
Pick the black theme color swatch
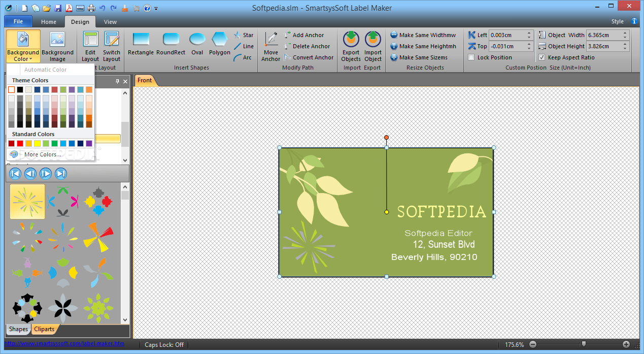[x=20, y=89]
